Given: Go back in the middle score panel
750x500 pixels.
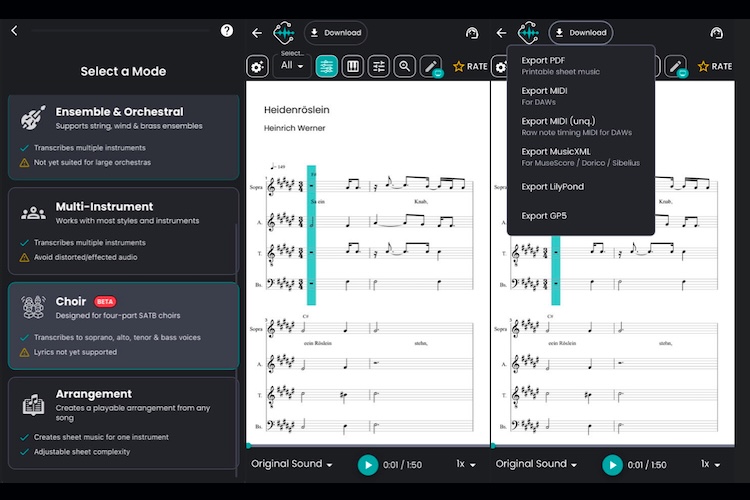Looking at the screenshot, I should click(257, 33).
